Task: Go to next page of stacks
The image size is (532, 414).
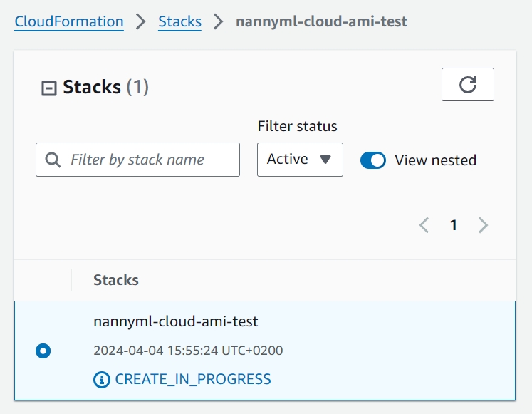Action: point(483,226)
